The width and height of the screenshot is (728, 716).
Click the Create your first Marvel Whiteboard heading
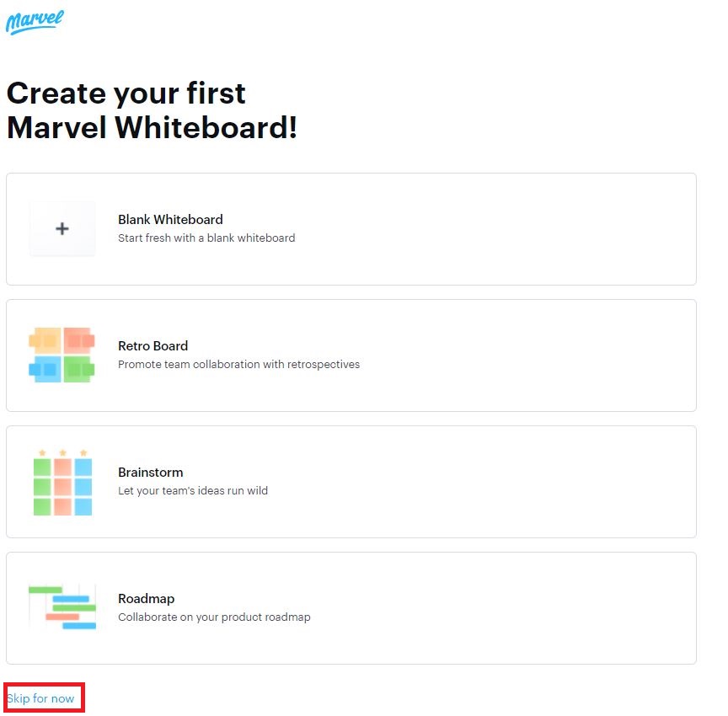[152, 110]
